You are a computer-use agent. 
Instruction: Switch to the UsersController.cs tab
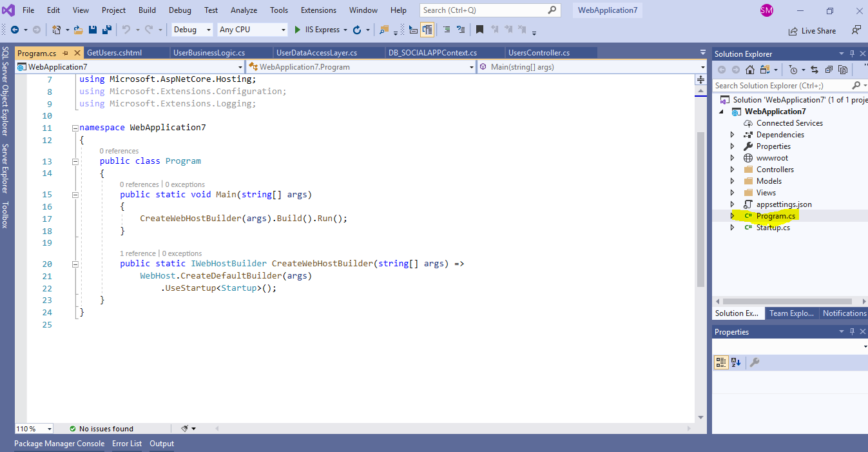click(x=551, y=52)
